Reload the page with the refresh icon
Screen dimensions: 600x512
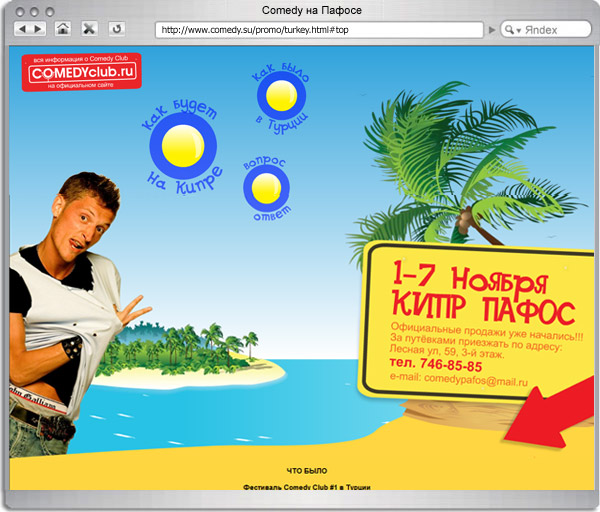click(x=116, y=30)
